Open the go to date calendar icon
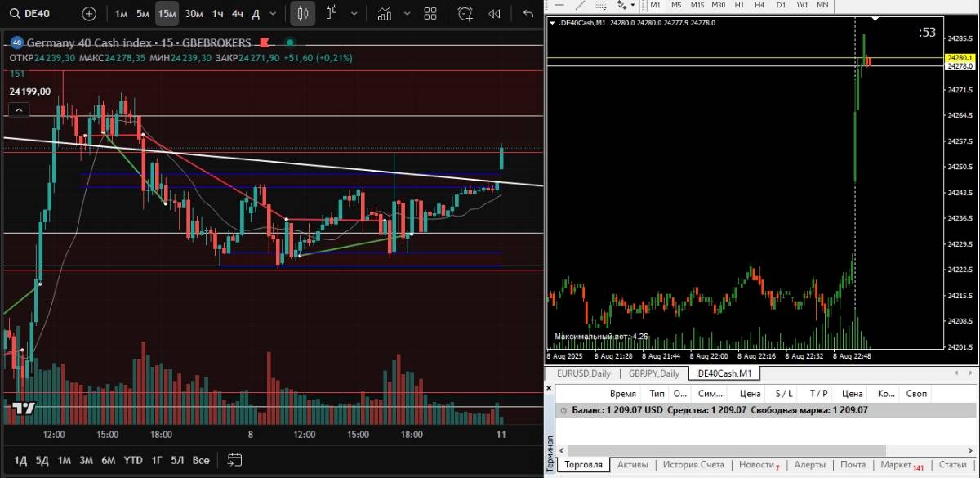 point(235,460)
